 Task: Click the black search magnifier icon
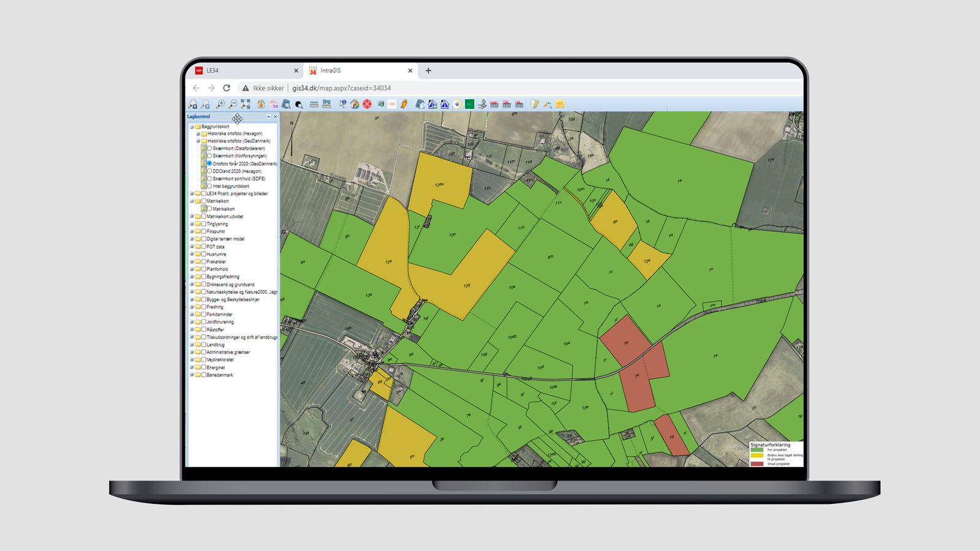click(x=299, y=104)
